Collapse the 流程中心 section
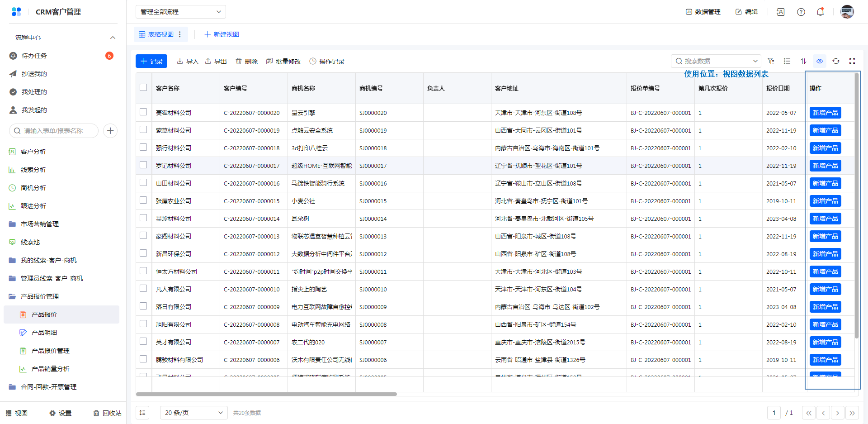This screenshot has width=868, height=424. (113, 38)
